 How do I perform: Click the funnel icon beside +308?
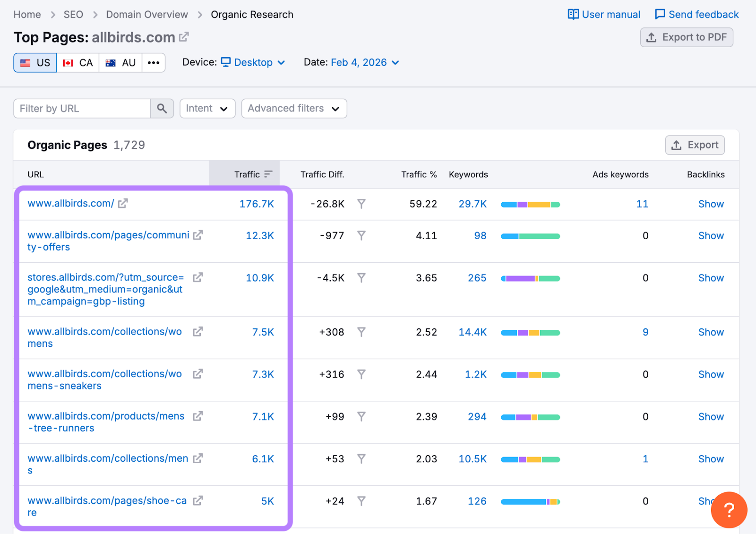361,332
